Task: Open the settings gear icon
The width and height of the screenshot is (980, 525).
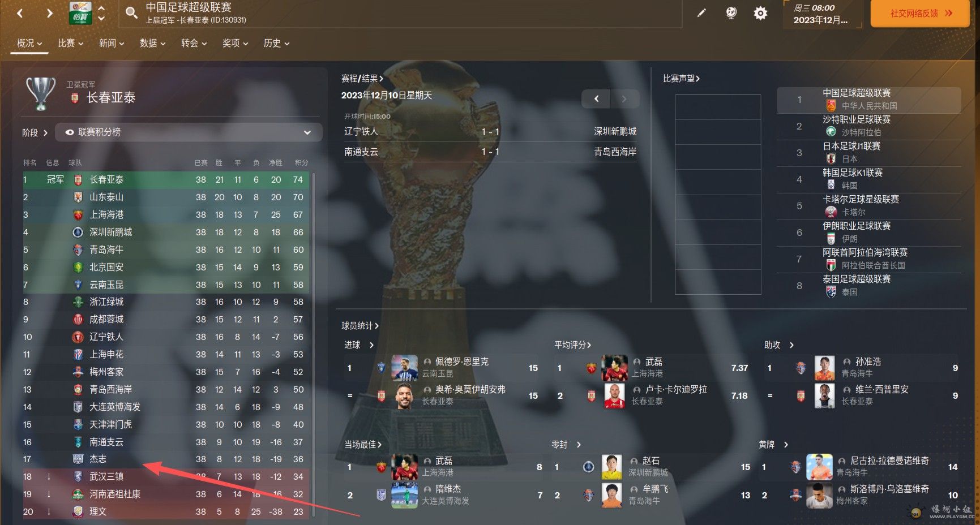Action: pos(760,13)
